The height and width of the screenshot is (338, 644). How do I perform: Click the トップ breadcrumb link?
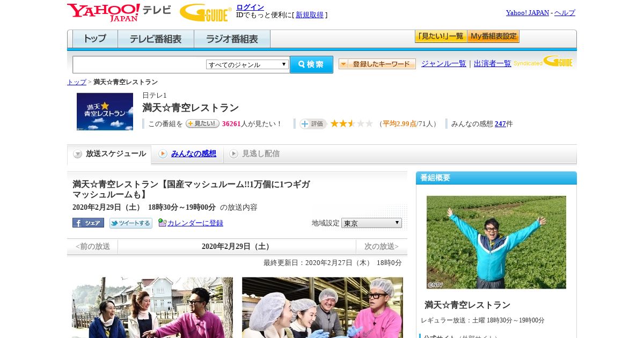tap(77, 82)
